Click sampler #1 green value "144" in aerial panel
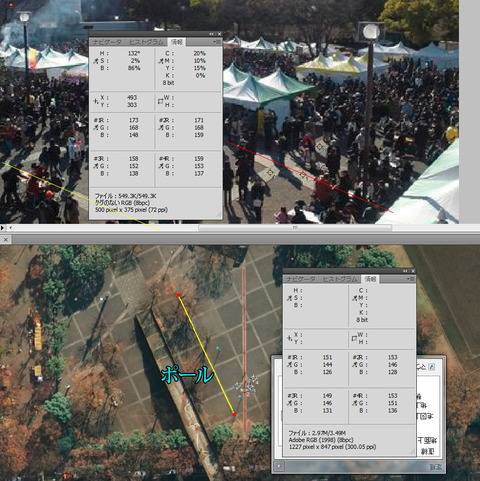Image resolution: width=480 pixels, height=481 pixels. point(327,365)
